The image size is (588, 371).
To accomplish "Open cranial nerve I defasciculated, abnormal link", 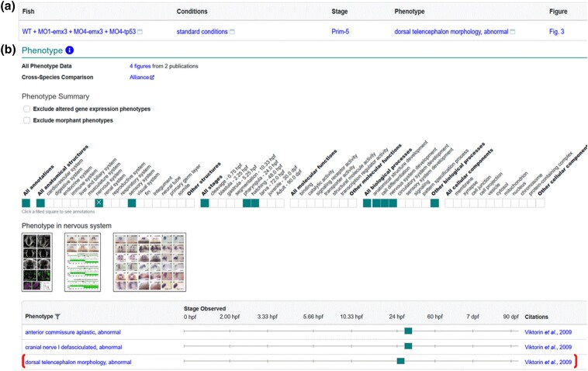I will click(x=74, y=347).
